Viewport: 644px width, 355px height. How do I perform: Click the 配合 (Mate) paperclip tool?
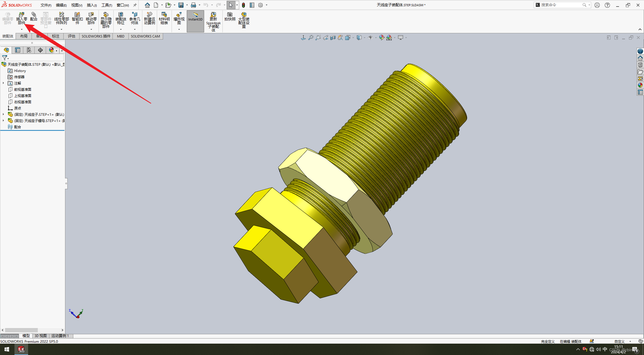point(34,16)
